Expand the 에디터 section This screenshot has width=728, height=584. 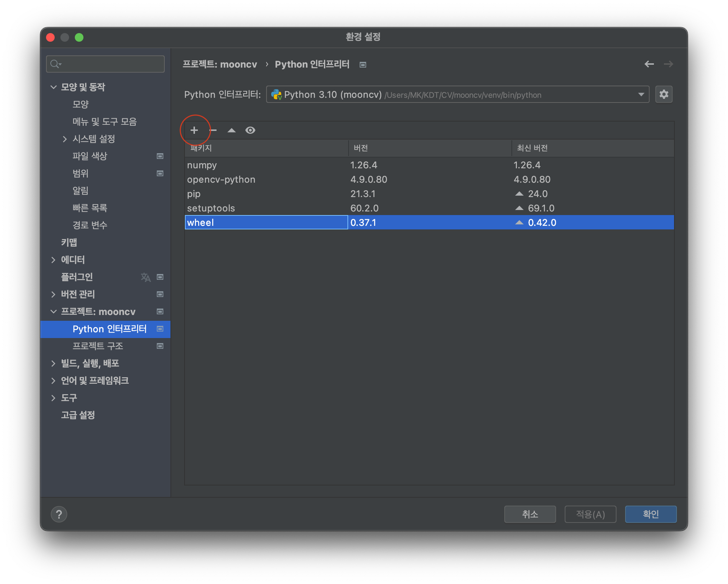tap(54, 260)
